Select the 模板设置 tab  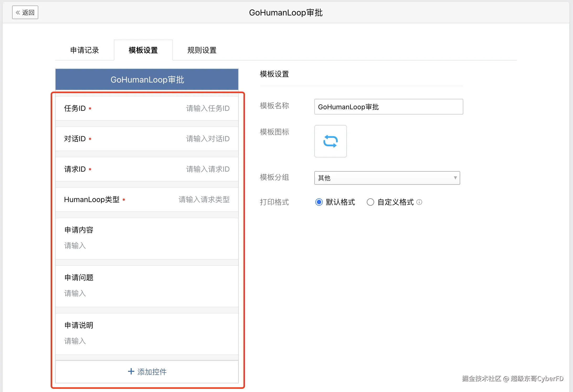pos(143,50)
